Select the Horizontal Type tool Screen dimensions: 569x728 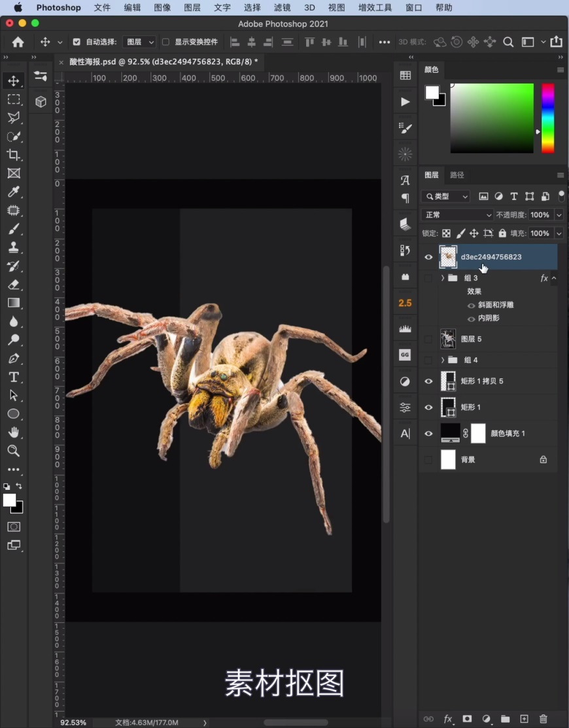click(x=14, y=377)
